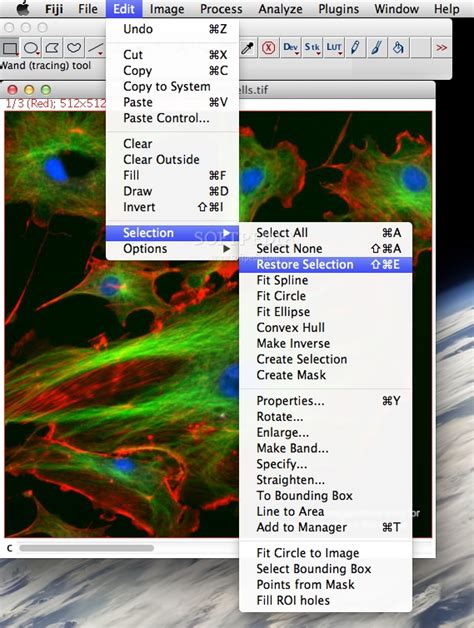Open the Apple menu
This screenshot has height=628, width=474.
[x=22, y=8]
